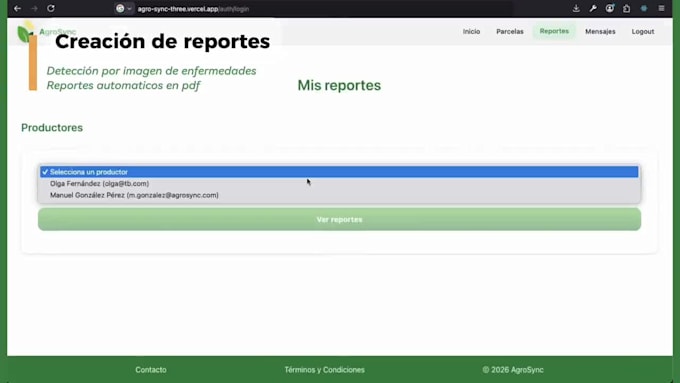The height and width of the screenshot is (383, 680).
Task: Open the browser hamburger menu
Action: (x=661, y=8)
